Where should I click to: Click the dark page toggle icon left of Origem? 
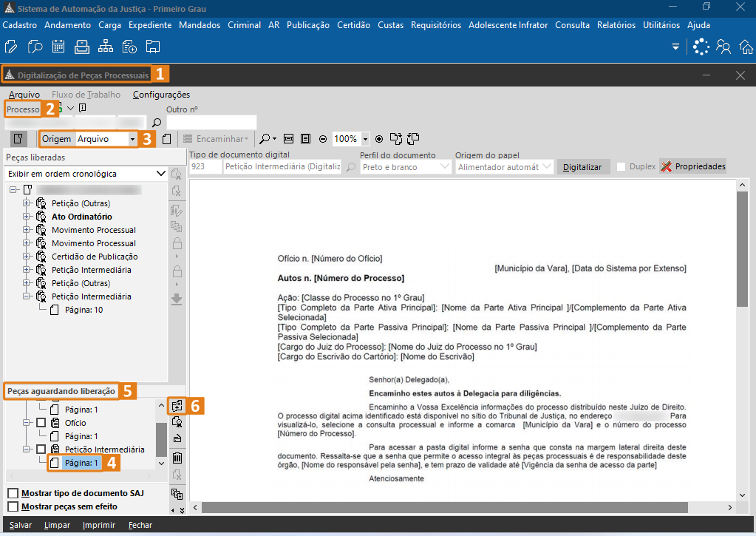(18, 139)
